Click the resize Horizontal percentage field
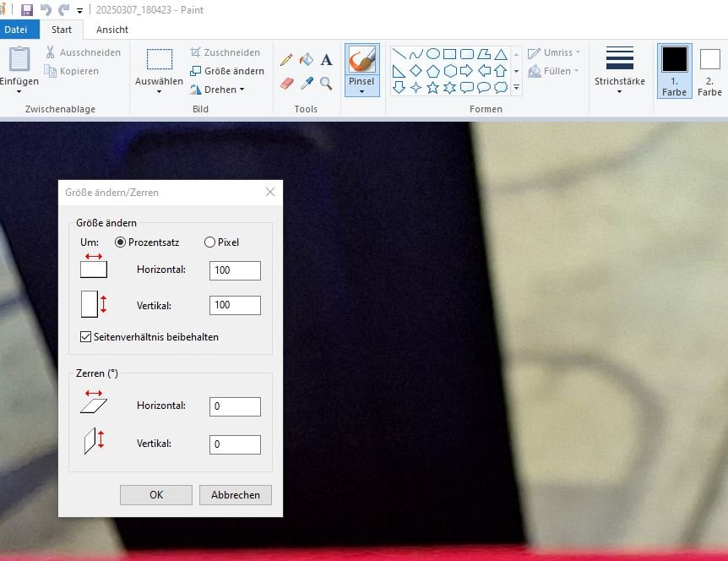728x561 pixels. (235, 270)
